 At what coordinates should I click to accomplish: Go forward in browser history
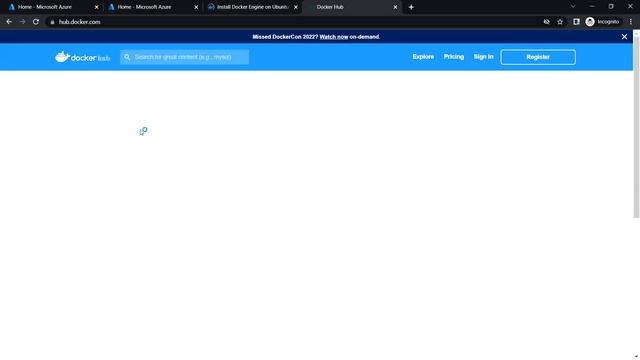(x=22, y=22)
